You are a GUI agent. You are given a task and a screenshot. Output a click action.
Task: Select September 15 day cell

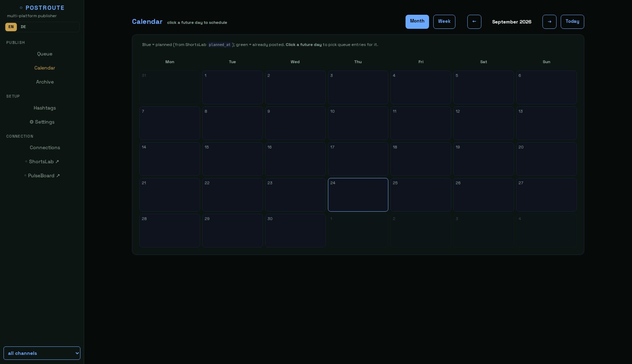(232, 159)
